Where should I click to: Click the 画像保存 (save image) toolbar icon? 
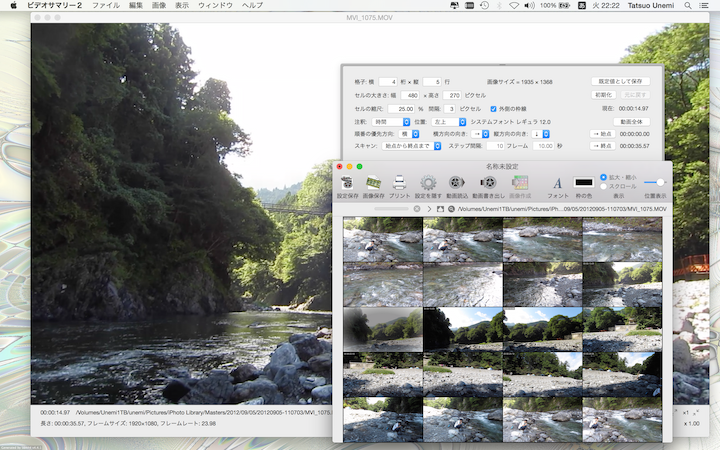point(373,182)
